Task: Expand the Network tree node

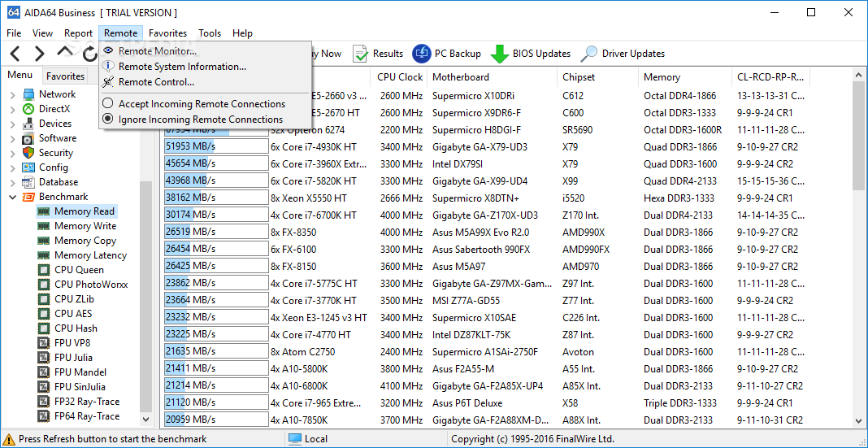Action: [13, 94]
